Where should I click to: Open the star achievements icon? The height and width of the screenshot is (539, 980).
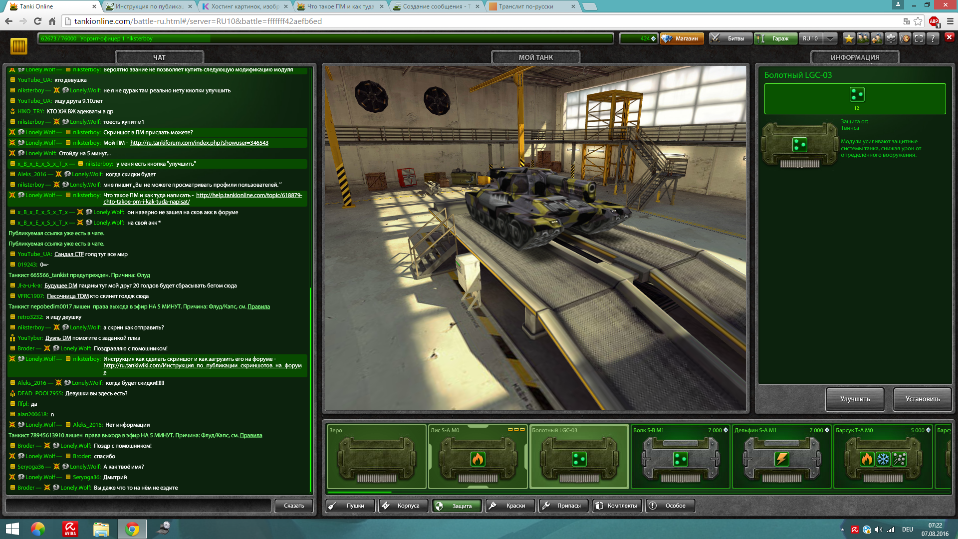[849, 38]
